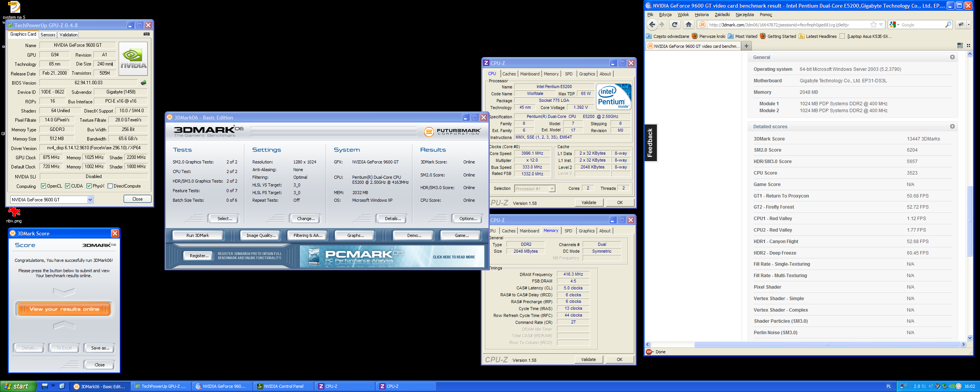The image size is (980, 392).
Task: Collapse General section with arrow icon
Action: coord(952,57)
